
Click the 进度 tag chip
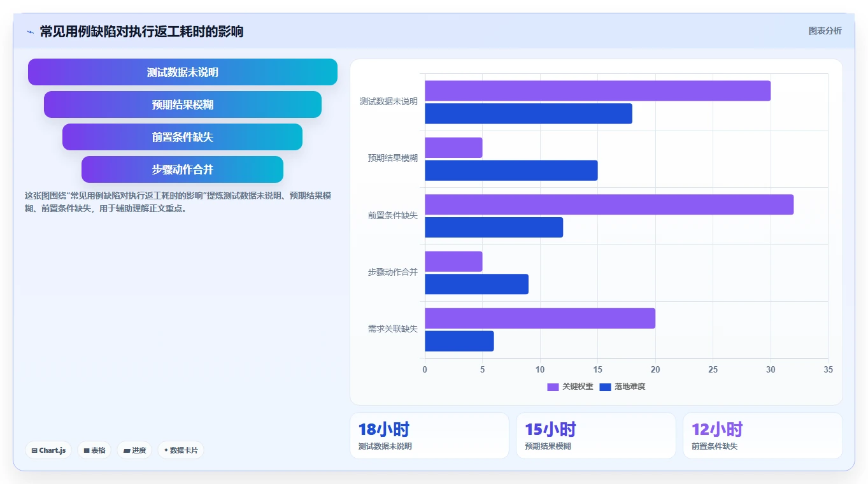pyautogui.click(x=134, y=450)
